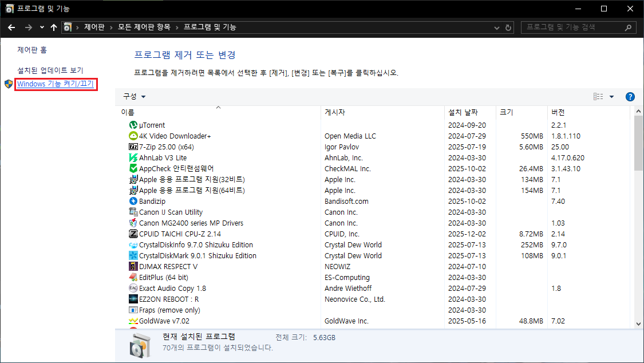Click the 7-Zip 25.00 icon
The height and width of the screenshot is (363, 644).
[133, 147]
